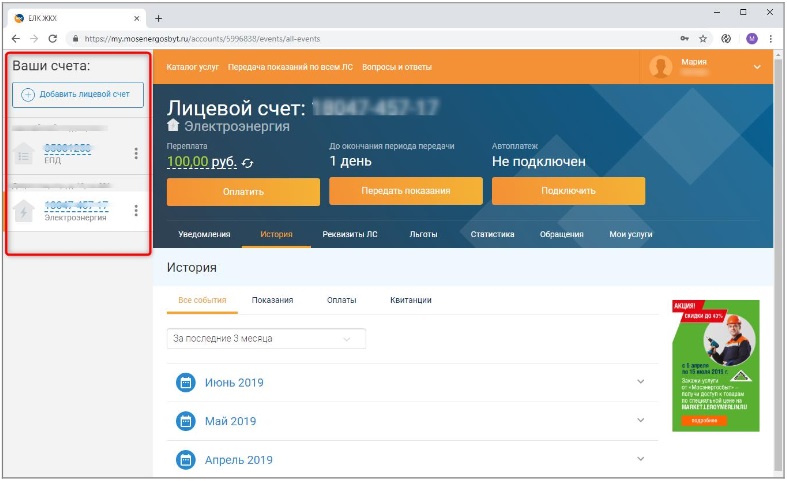Expand the user profile menu chevron
This screenshot has height=481, width=787.
(x=757, y=67)
